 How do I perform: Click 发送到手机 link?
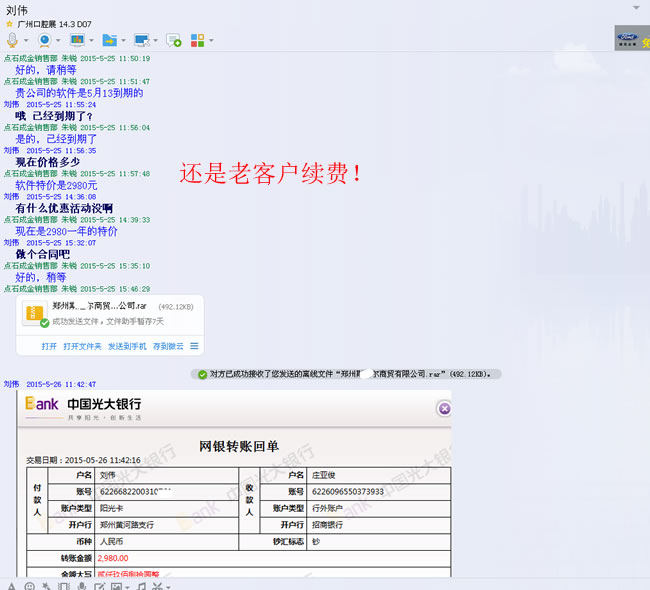click(x=127, y=346)
